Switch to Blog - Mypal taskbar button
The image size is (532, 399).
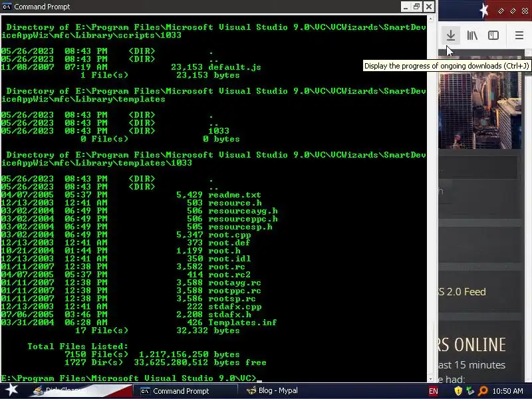click(x=272, y=390)
